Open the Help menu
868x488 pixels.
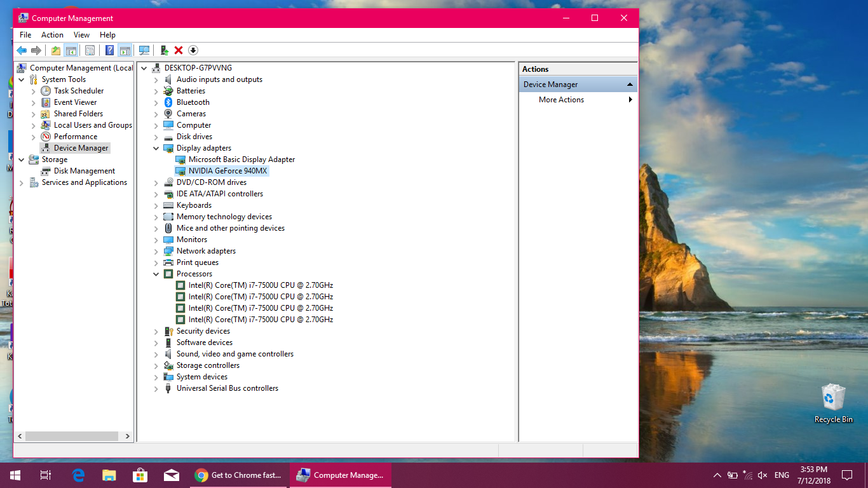tap(107, 35)
